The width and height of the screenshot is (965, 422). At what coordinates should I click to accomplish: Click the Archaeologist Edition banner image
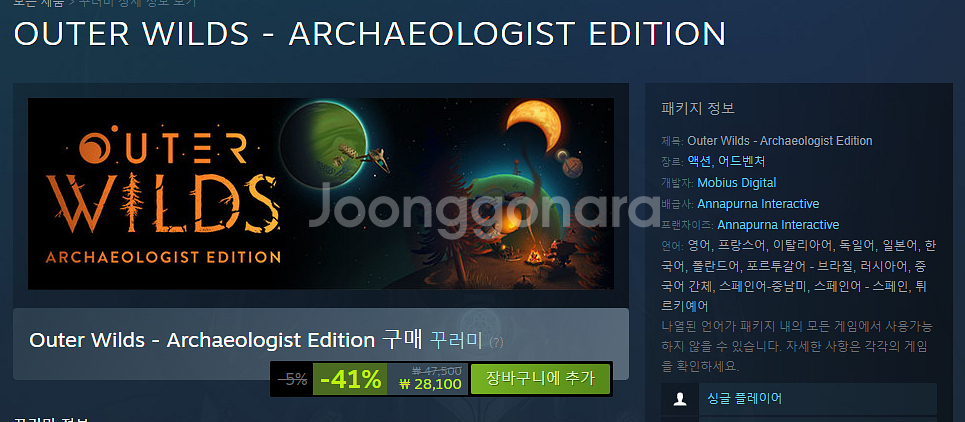point(321,194)
